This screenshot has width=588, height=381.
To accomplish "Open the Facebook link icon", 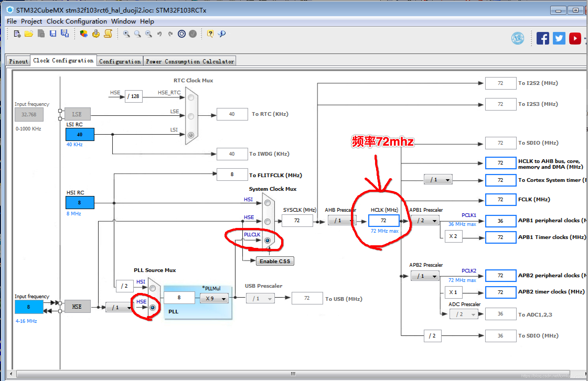I will (x=543, y=39).
